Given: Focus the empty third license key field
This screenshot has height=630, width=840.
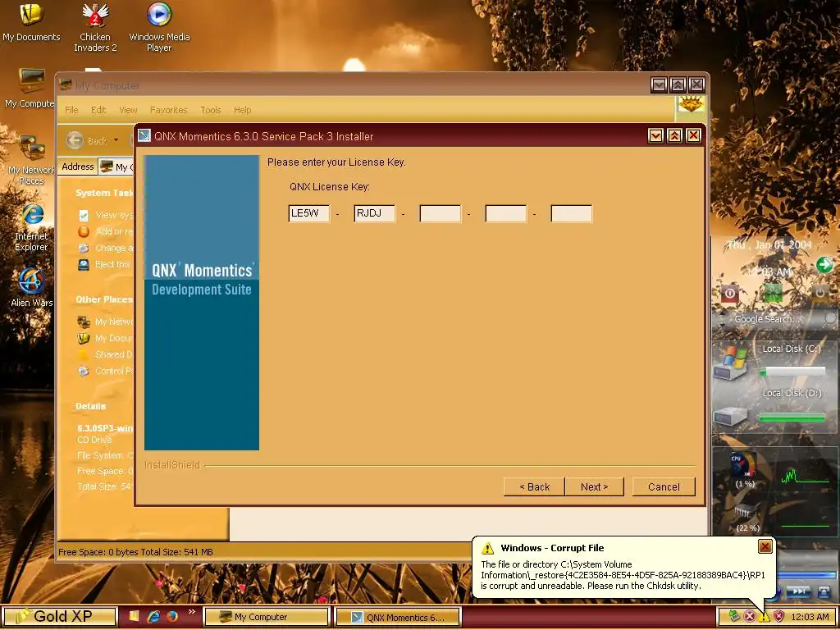Looking at the screenshot, I should coord(440,213).
